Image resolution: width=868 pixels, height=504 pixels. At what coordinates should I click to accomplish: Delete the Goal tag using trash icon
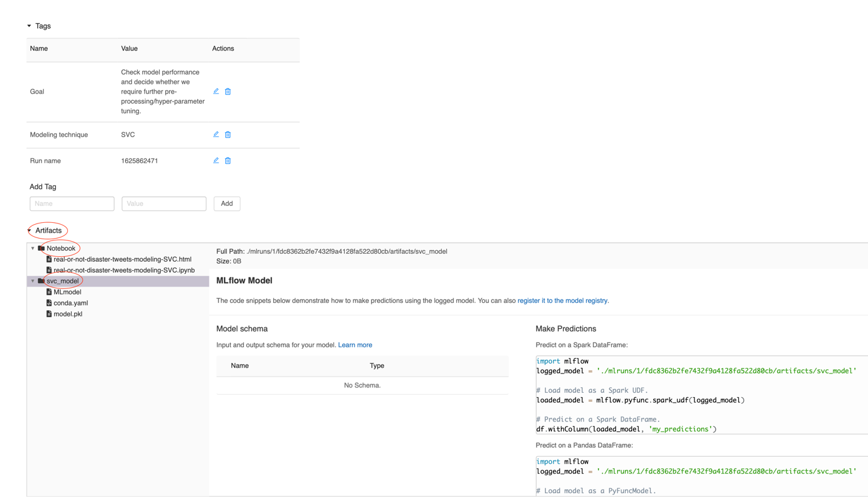[228, 92]
